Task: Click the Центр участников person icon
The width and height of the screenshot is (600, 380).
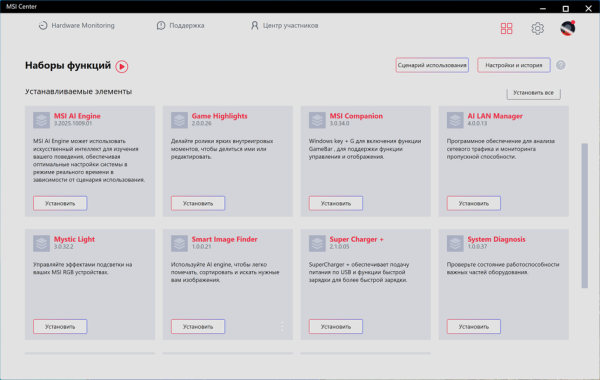Action: point(254,26)
